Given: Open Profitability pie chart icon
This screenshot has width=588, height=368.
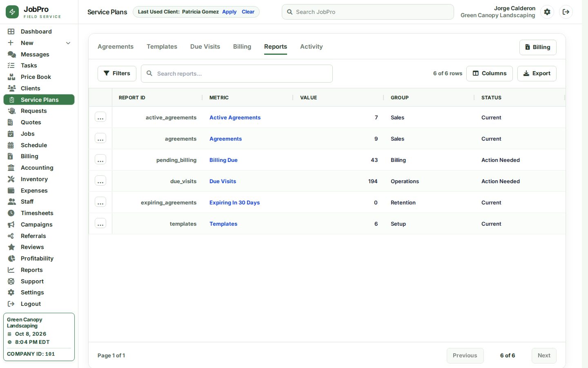Looking at the screenshot, I should 11,258.
